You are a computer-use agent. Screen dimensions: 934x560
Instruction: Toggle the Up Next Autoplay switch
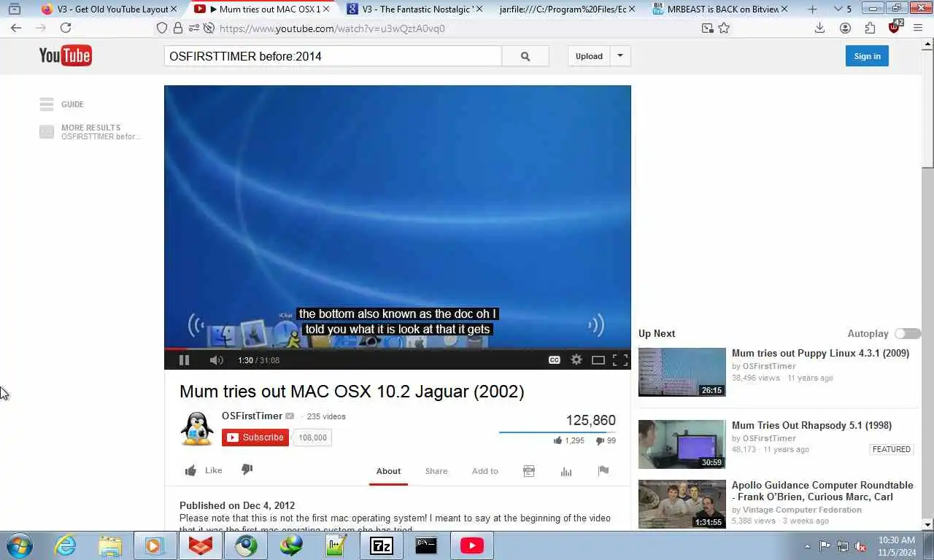pos(908,333)
